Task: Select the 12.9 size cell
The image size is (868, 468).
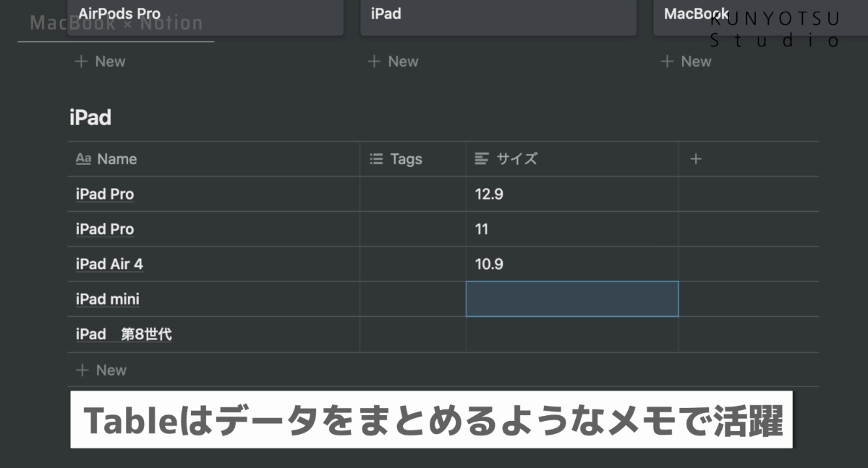Action: pyautogui.click(x=572, y=194)
